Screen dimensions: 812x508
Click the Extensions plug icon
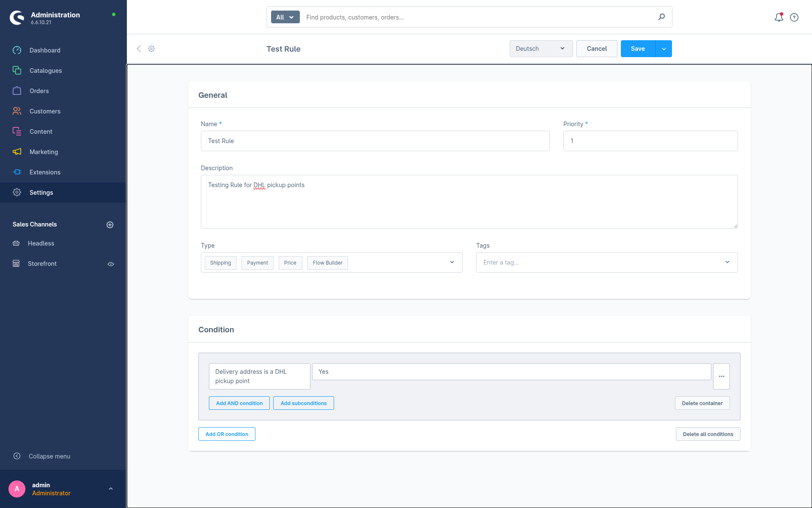17,172
